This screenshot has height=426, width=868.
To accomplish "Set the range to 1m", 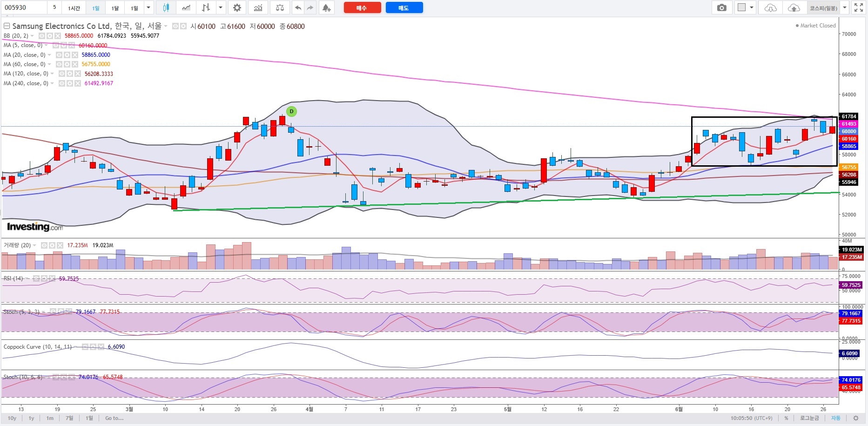I will pyautogui.click(x=50, y=418).
